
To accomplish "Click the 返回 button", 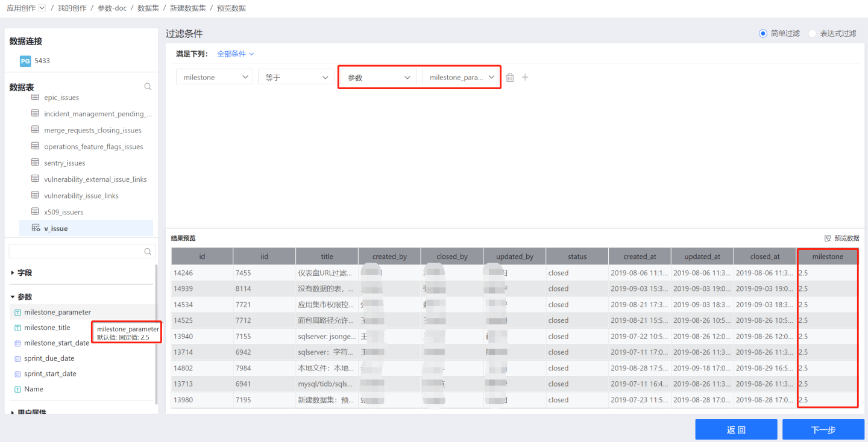I will click(735, 430).
